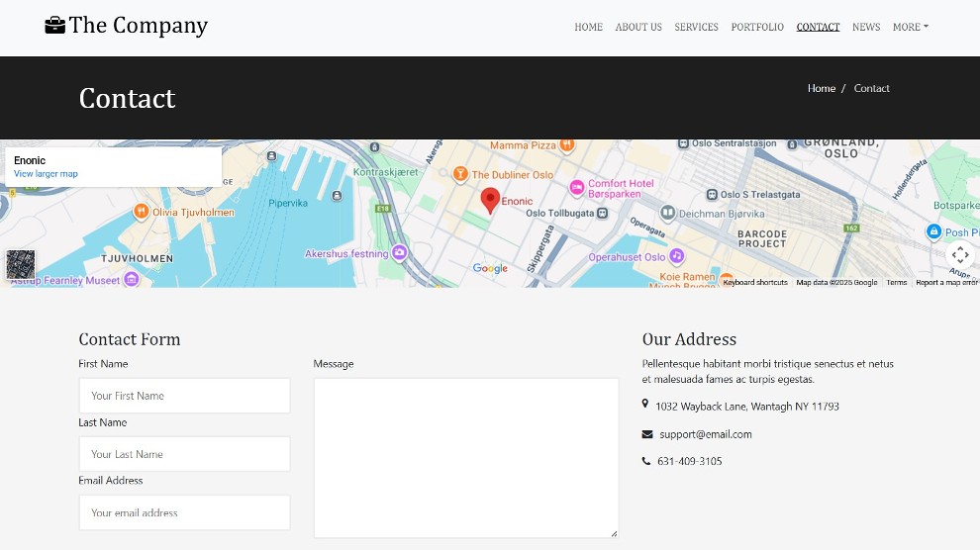Click into the Message textarea

[465, 458]
